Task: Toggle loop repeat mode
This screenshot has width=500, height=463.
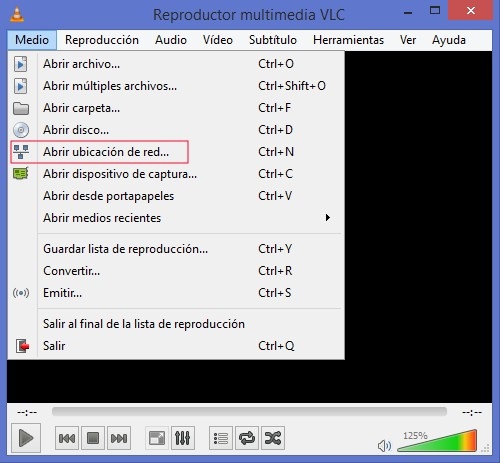Action: coord(247,438)
